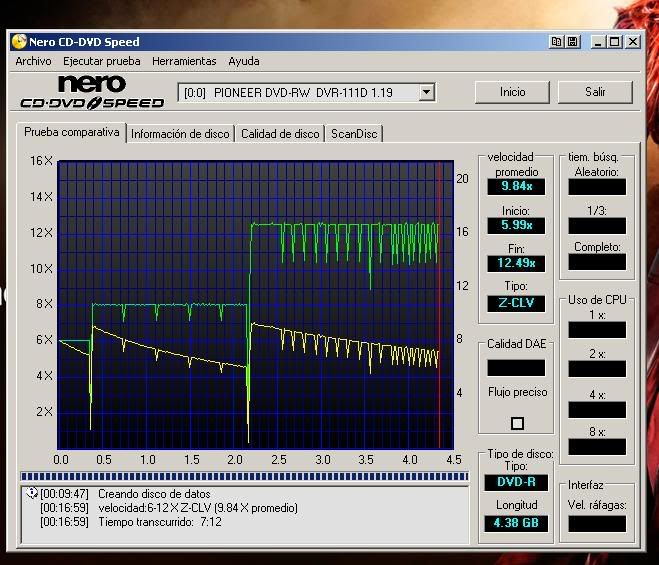Viewport: 659px width, 565px height.
Task: Open the PIONEER DVD-RW drive dropdown
Action: click(x=427, y=92)
